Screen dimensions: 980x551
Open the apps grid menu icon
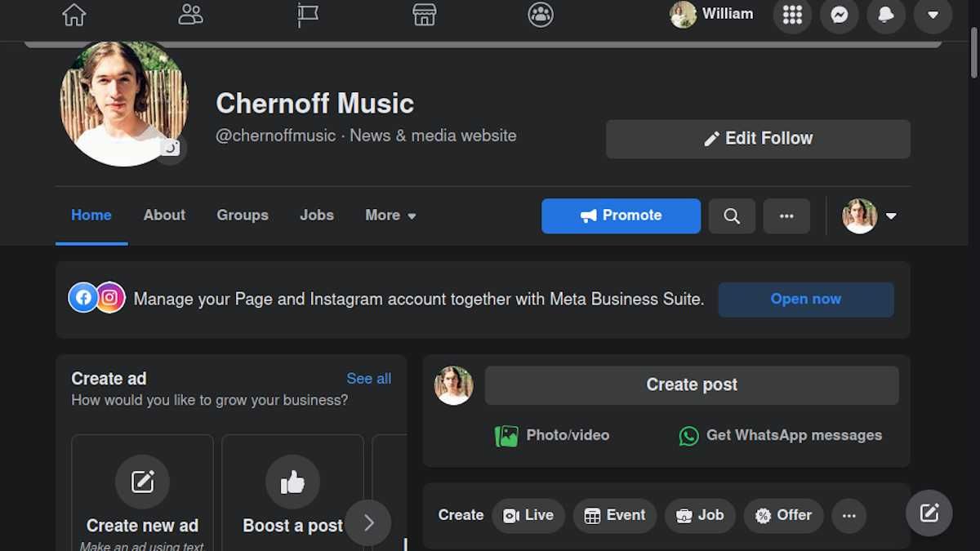pyautogui.click(x=791, y=14)
